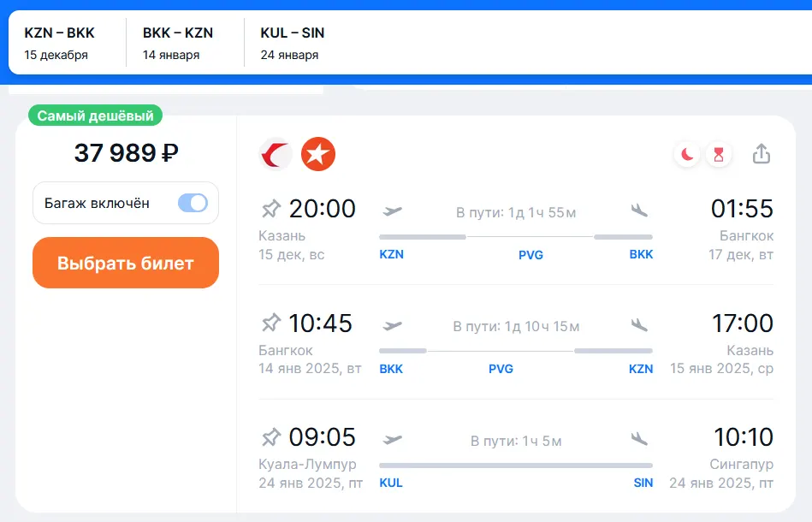Pin the 09:05 Kuala Lumpur flight

(x=271, y=437)
